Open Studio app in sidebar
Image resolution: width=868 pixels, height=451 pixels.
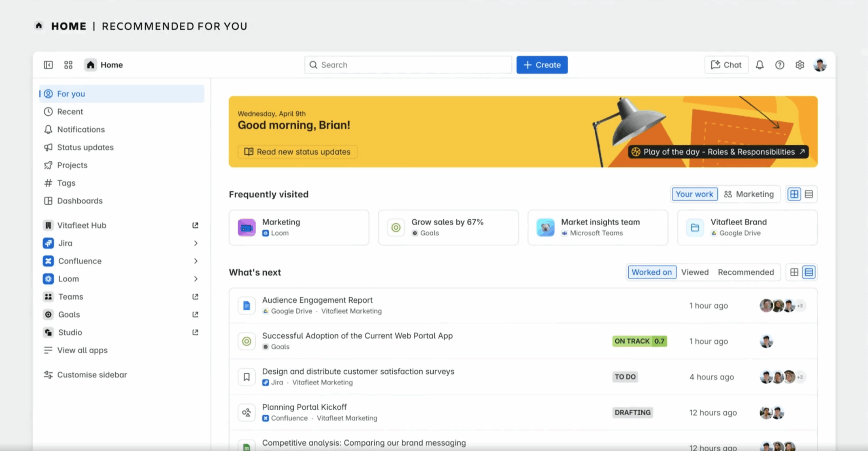[70, 332]
